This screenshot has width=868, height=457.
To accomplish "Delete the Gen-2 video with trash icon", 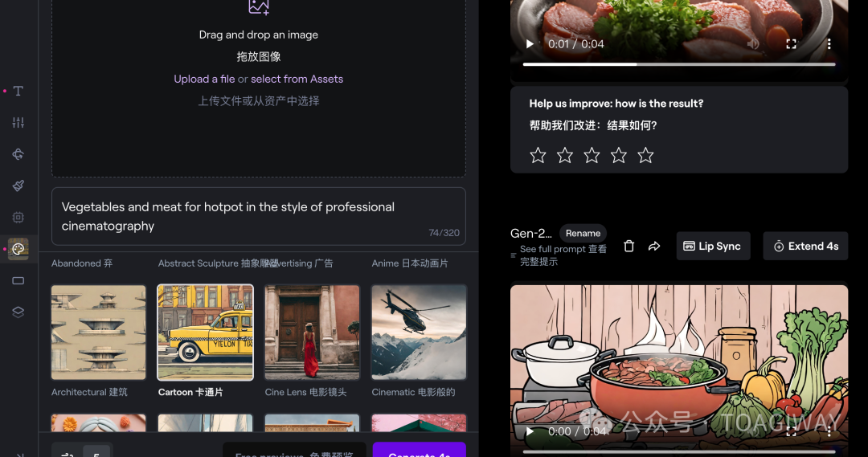I will pos(629,247).
